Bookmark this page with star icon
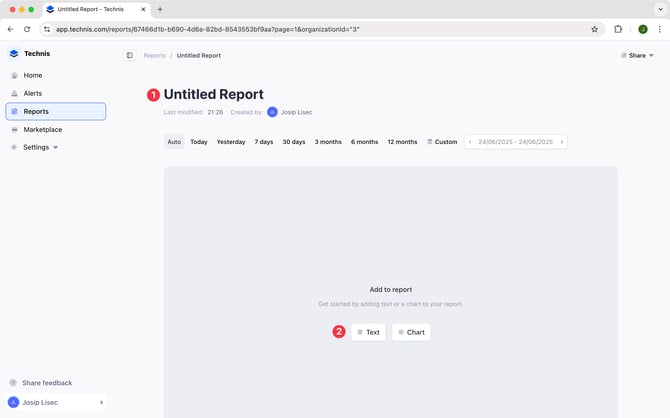 [x=594, y=29]
